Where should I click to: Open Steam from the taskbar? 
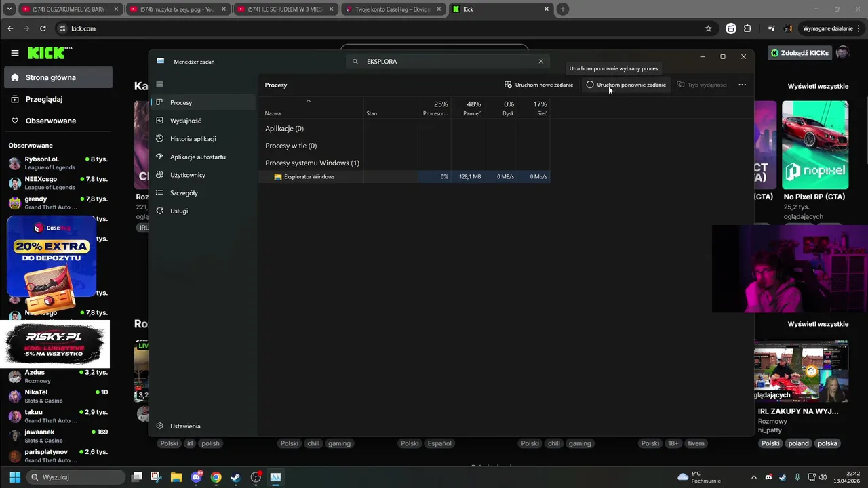(x=235, y=477)
